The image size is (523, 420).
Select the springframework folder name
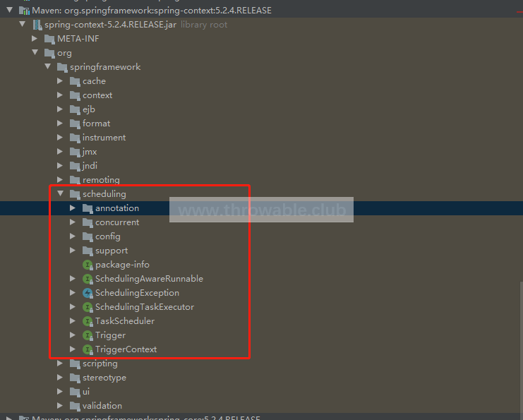[x=105, y=67]
